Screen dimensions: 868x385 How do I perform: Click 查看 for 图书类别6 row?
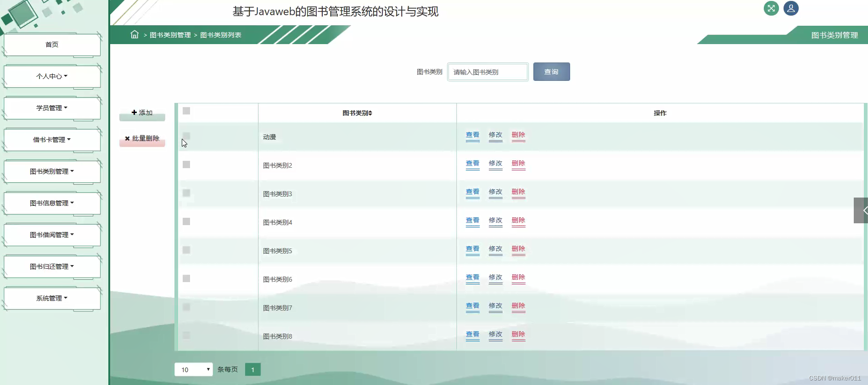(472, 277)
